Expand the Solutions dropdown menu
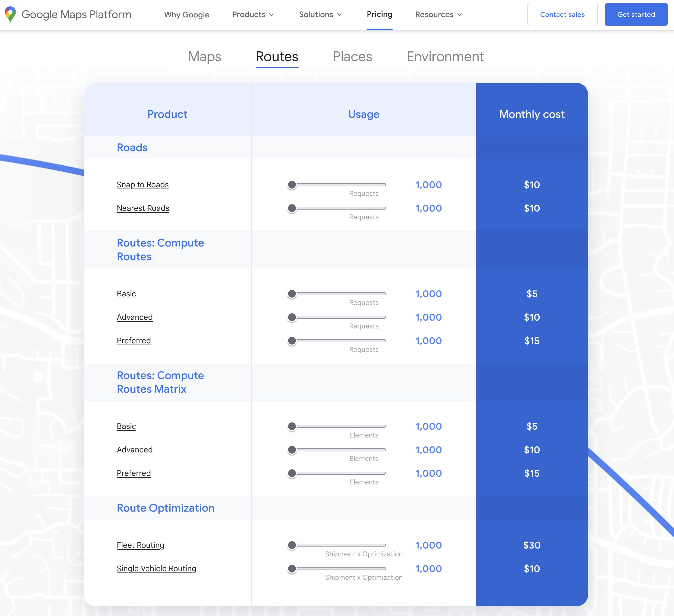The image size is (674, 616). 320,15
